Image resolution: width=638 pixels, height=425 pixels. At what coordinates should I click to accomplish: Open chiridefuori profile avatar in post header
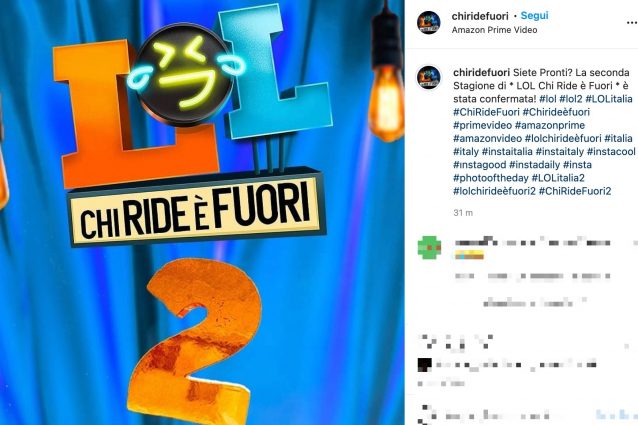click(429, 22)
